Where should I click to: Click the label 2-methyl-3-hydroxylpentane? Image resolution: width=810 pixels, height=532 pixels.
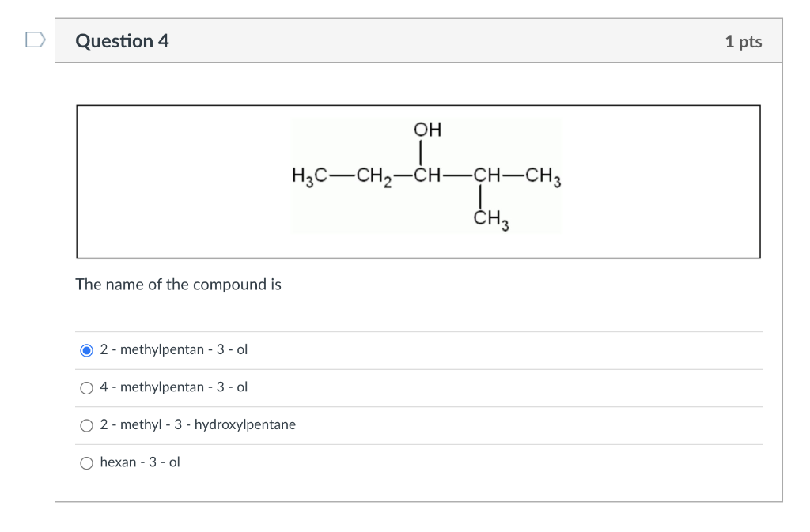198,424
